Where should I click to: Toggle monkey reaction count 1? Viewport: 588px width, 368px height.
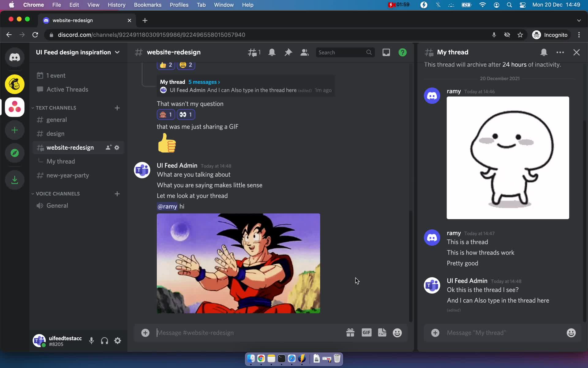pyautogui.click(x=166, y=114)
